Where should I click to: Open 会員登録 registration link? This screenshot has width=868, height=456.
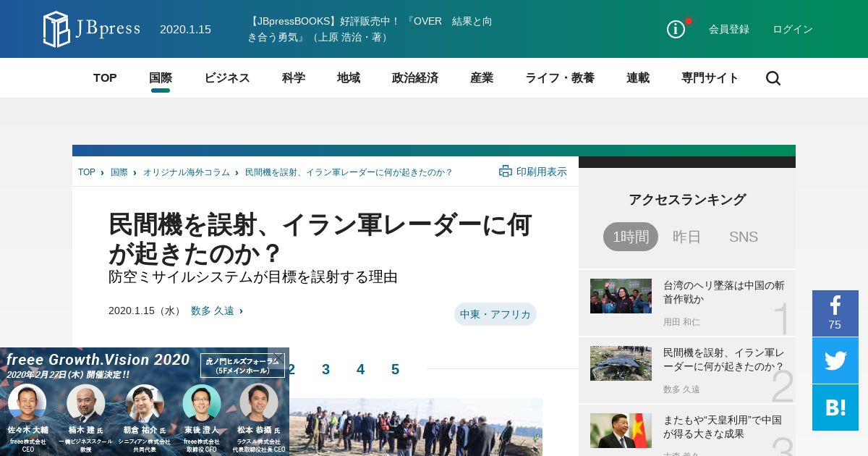(x=729, y=29)
